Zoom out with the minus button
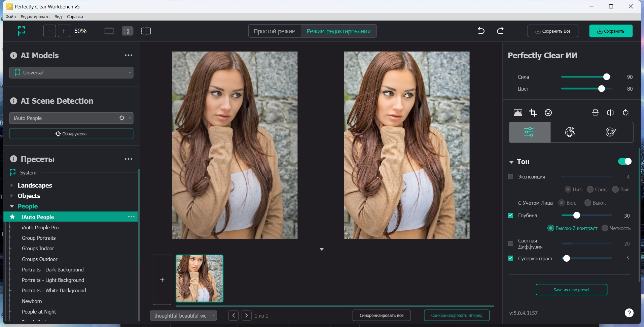644x327 pixels. pyautogui.click(x=49, y=31)
